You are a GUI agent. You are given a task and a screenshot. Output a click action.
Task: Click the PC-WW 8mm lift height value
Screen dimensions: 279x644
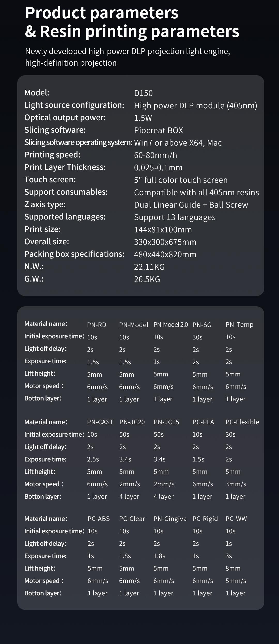[x=233, y=568]
